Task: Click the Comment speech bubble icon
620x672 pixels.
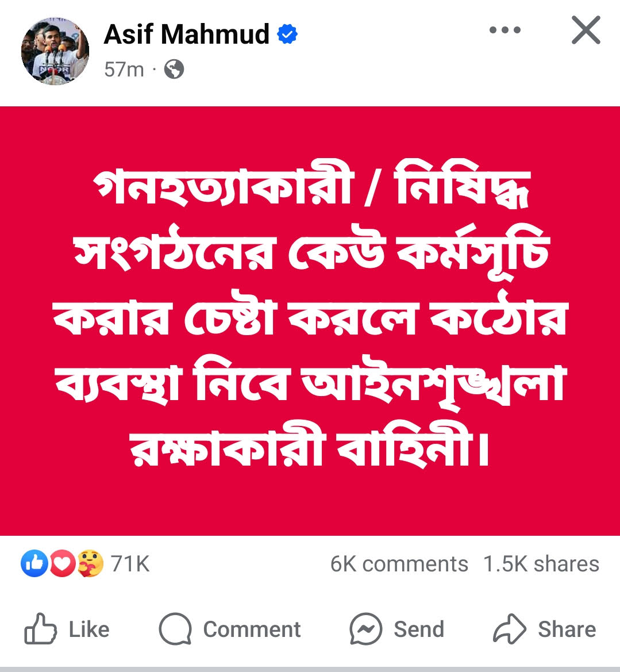Action: click(x=175, y=629)
